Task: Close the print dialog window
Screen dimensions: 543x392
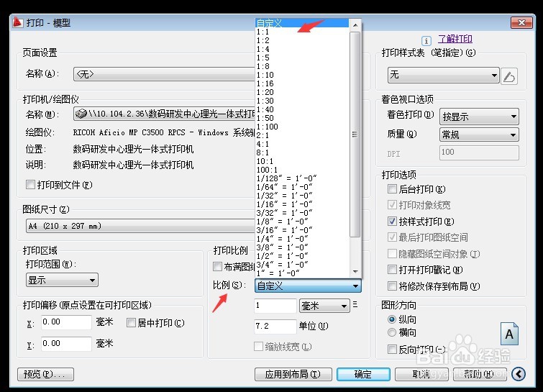Action: click(x=521, y=23)
